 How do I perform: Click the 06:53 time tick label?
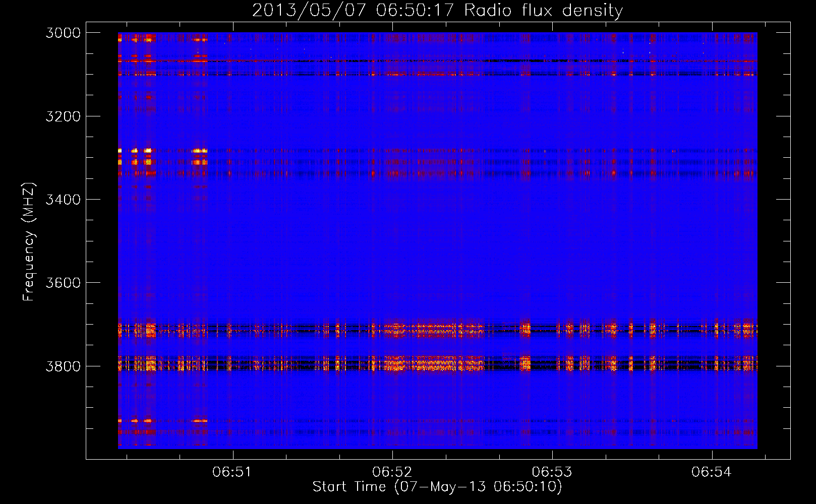pyautogui.click(x=552, y=472)
